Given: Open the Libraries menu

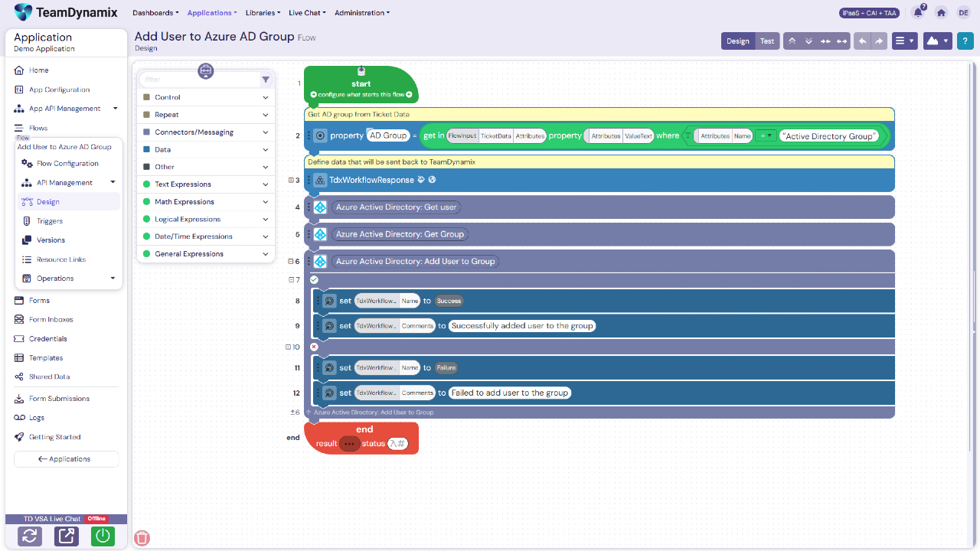Looking at the screenshot, I should [x=263, y=13].
